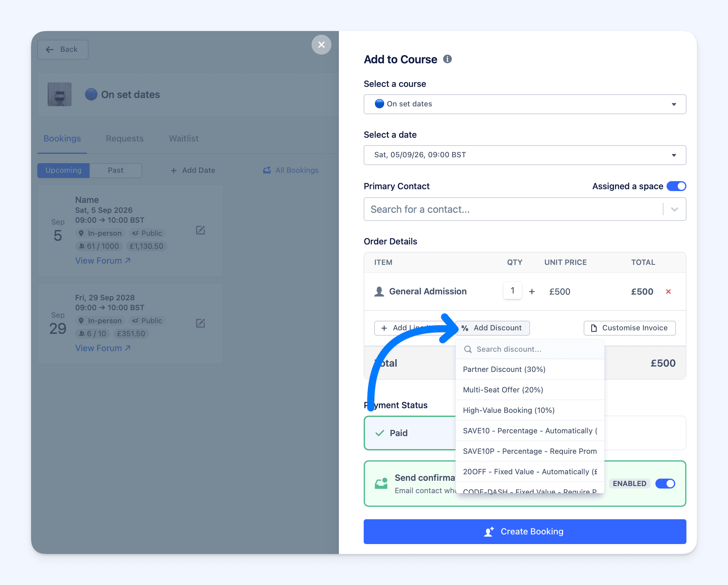Image resolution: width=728 pixels, height=585 pixels.
Task: Open the Select a course dropdown
Action: [524, 104]
